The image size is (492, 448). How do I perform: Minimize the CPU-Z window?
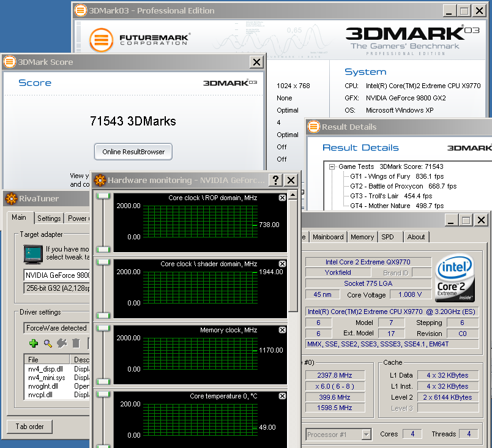pos(451,220)
